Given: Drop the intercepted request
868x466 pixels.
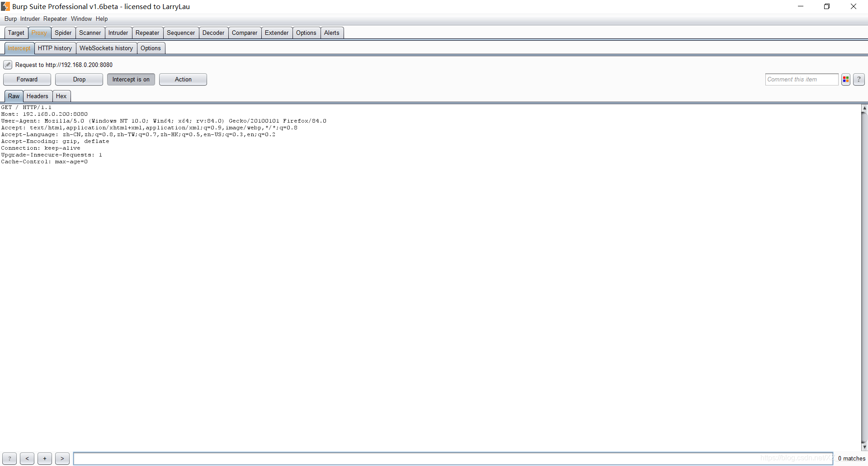Looking at the screenshot, I should click(79, 80).
